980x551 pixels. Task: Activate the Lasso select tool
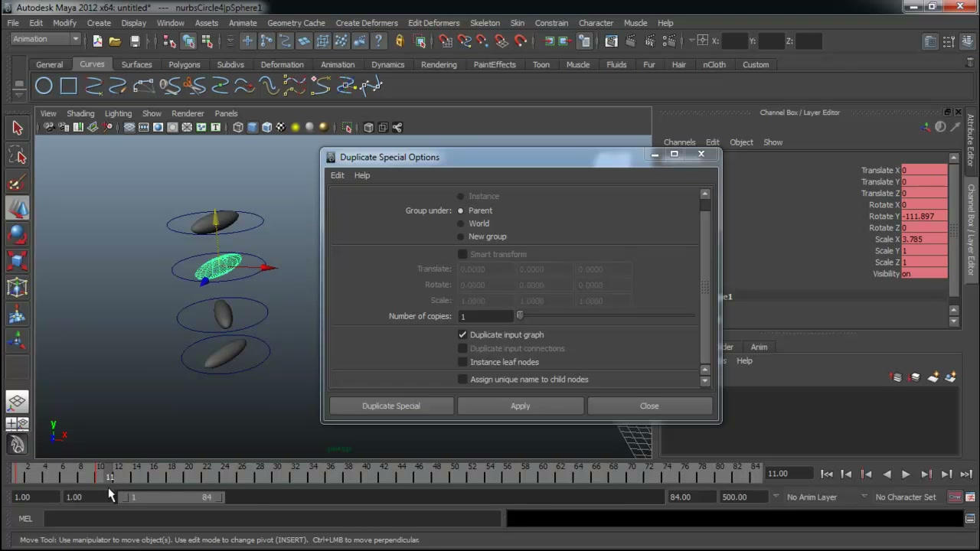tap(18, 156)
